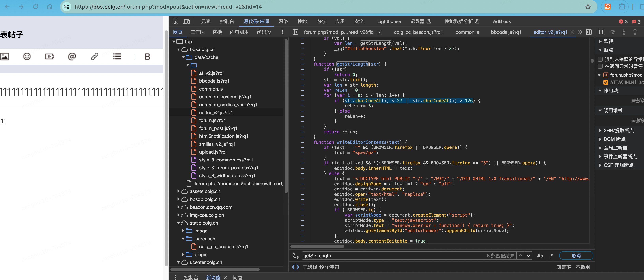Uncheck the ATTACHNUM breakpoint checkbox
The width and height of the screenshot is (644, 280).
point(606,82)
